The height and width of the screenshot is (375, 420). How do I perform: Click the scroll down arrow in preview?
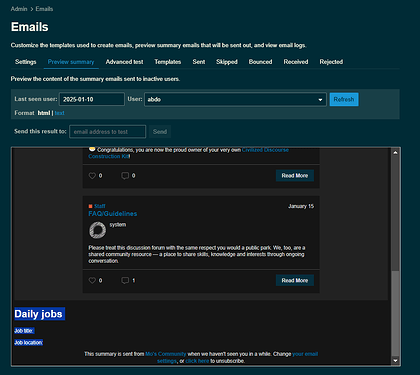tap(395, 360)
